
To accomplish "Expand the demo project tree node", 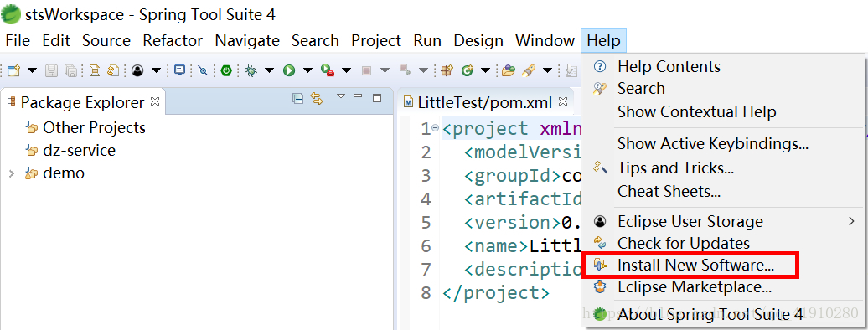I will 12,174.
